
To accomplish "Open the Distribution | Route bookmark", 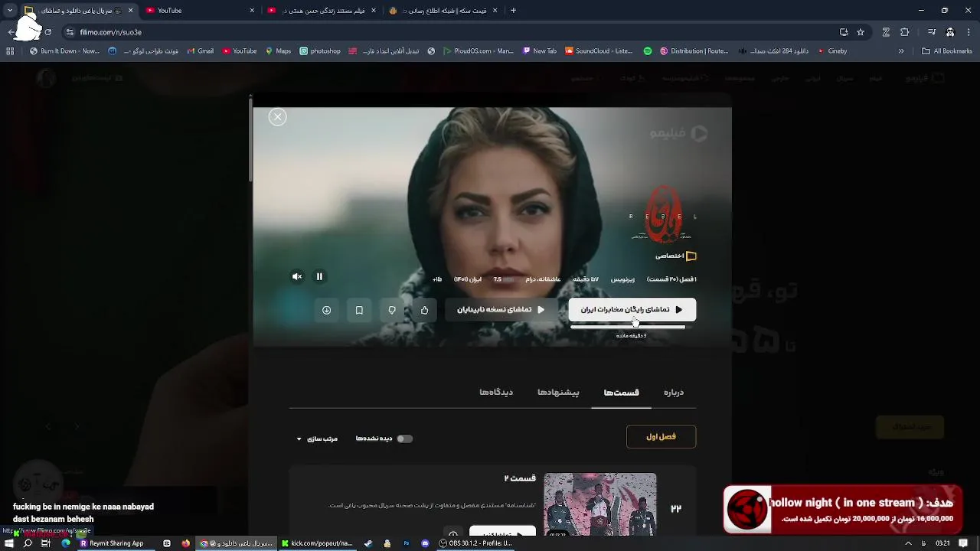I will (694, 51).
